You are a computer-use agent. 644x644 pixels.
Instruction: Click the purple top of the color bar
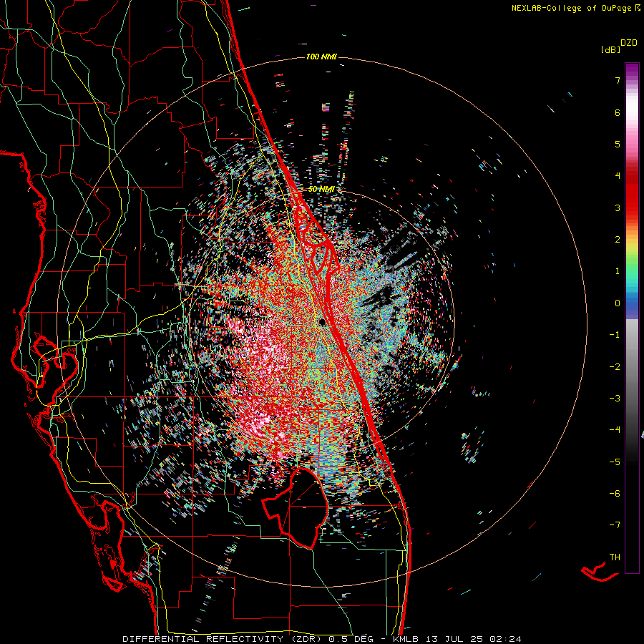point(632,70)
